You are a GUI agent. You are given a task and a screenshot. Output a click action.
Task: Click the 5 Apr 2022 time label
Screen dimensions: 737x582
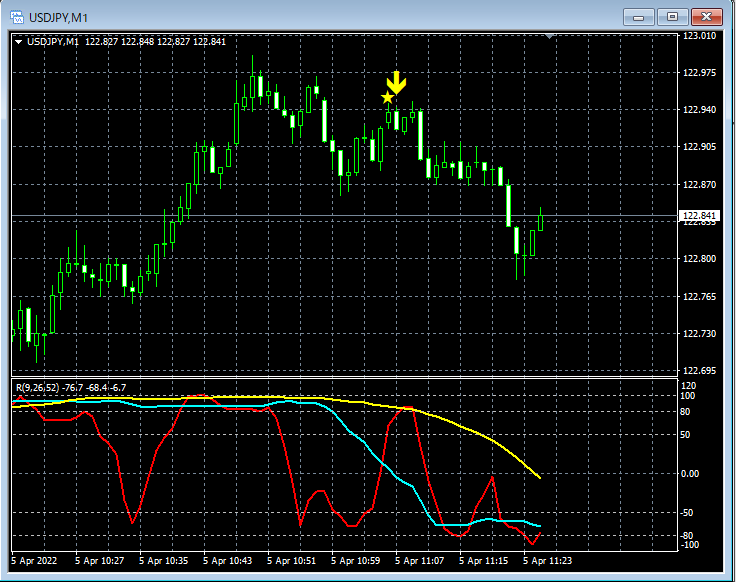(34, 561)
